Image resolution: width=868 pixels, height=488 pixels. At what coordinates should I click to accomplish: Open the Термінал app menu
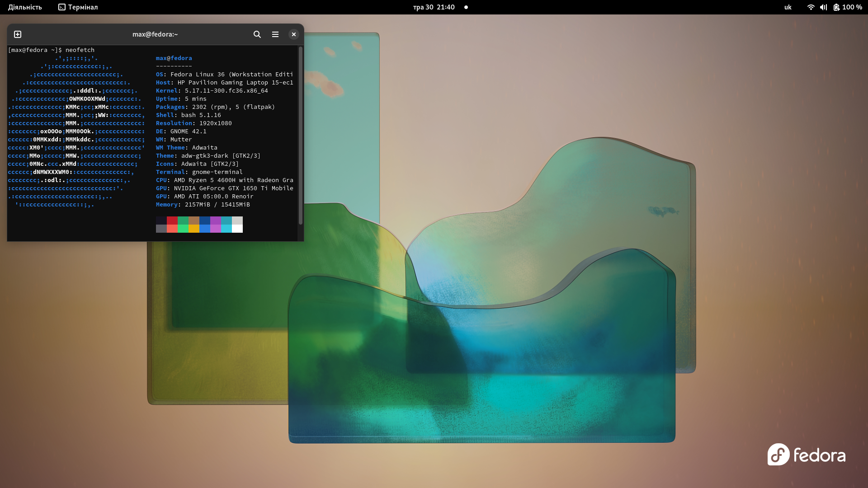click(78, 7)
